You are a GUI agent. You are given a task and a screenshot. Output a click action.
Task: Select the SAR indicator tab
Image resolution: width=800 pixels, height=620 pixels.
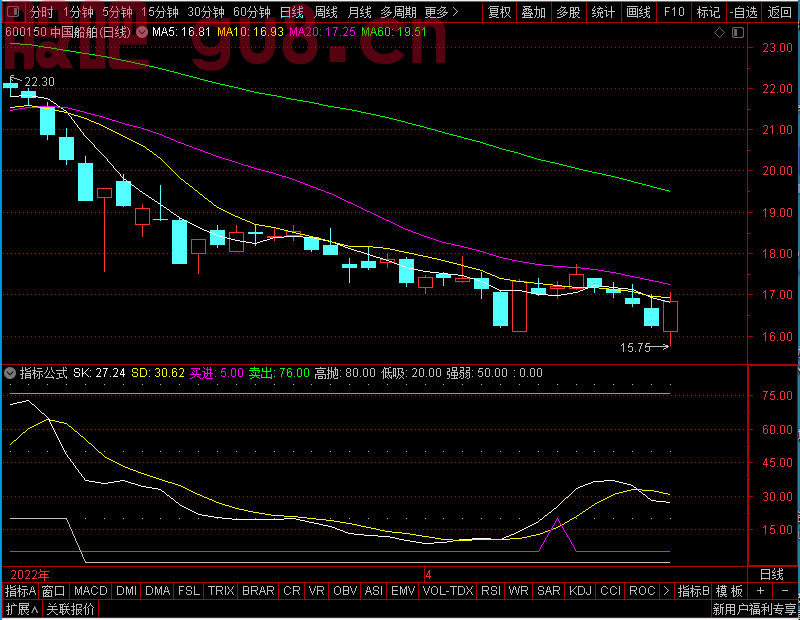coord(549,591)
